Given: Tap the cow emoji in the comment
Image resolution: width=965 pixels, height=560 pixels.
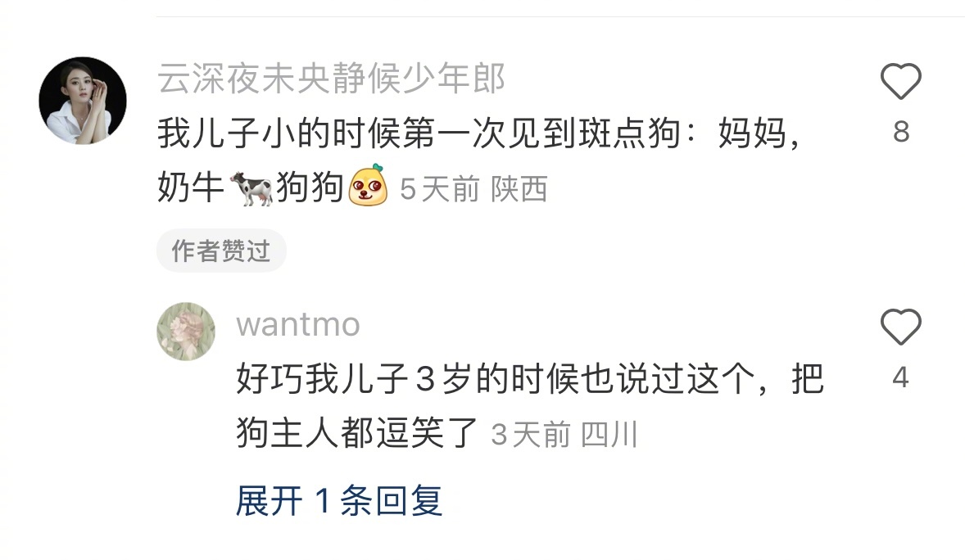Looking at the screenshot, I should tap(251, 187).
